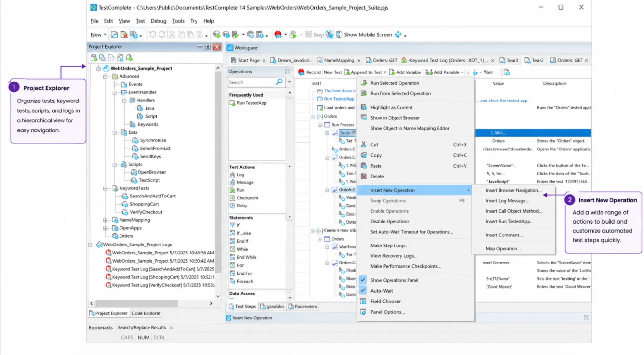644x355 pixels.
Task: Choose Insert Call Object Method from the submenu
Action: coord(514,211)
